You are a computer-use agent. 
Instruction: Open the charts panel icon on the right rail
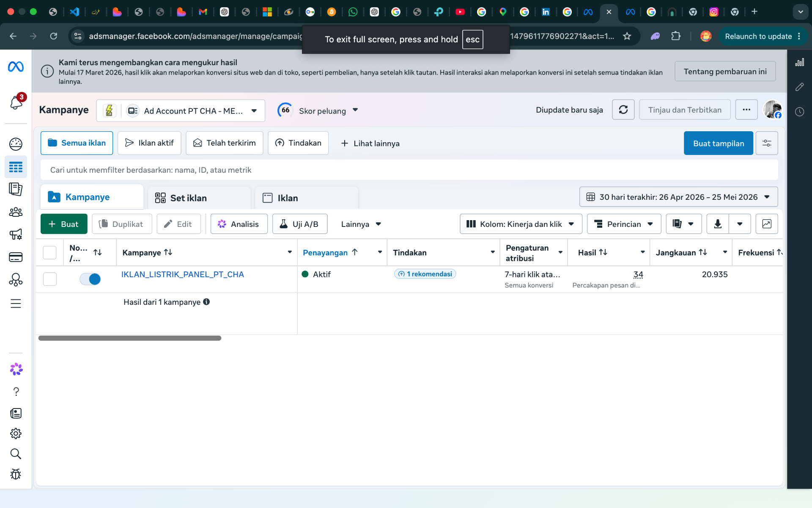(x=799, y=63)
